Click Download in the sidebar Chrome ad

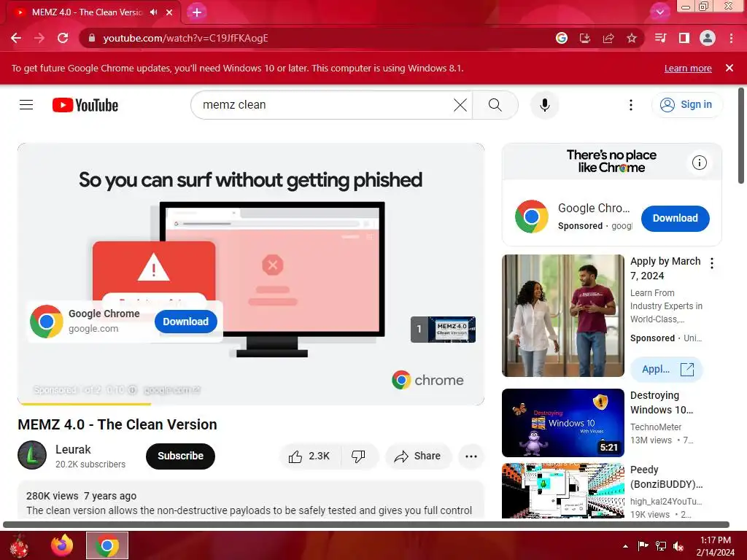point(675,218)
